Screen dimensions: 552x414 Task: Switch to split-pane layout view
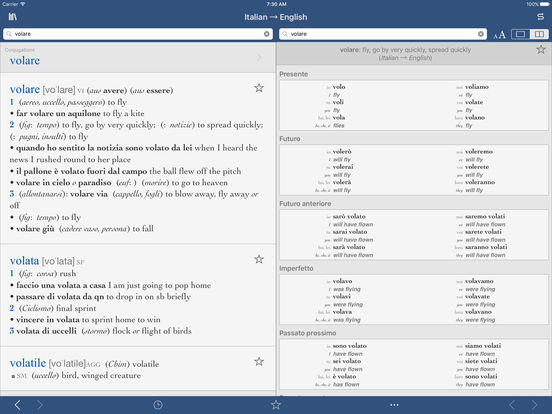[539, 34]
